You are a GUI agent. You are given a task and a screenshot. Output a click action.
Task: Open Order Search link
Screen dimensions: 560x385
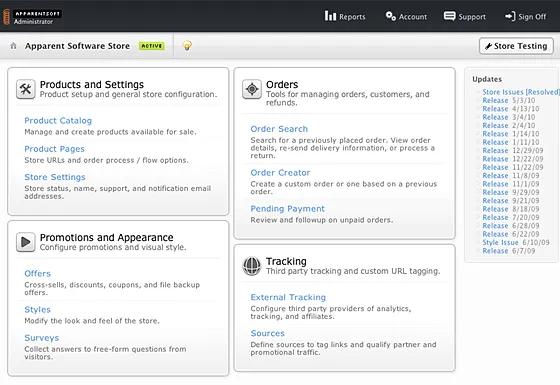coord(279,129)
